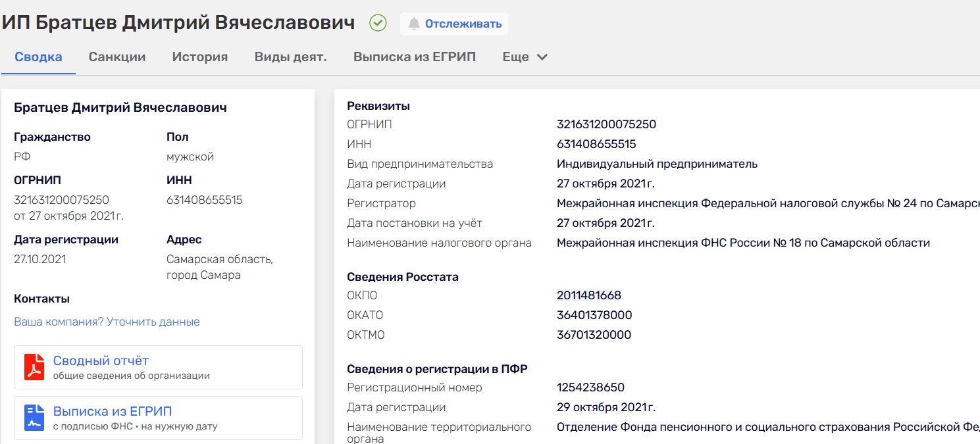Click the ОКПО value 2011481668

click(589, 295)
